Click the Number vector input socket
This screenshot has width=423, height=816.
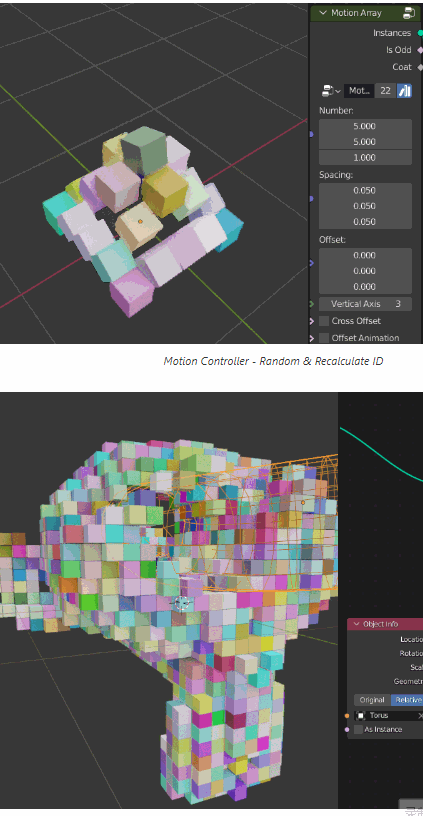tap(311, 134)
